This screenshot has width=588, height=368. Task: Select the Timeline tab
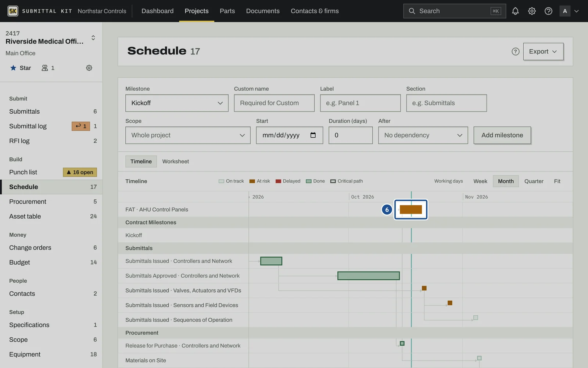[141, 162]
